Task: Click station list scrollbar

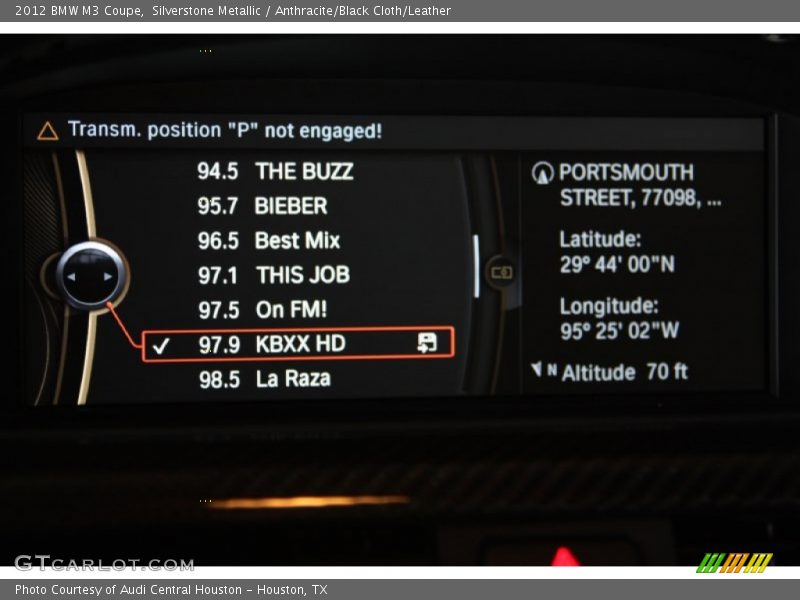Action: [x=477, y=266]
